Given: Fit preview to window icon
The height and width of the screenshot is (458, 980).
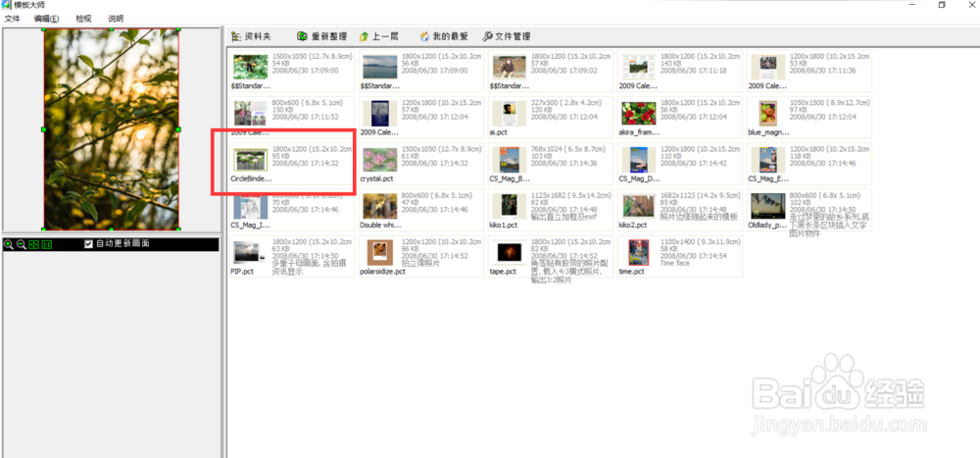Looking at the screenshot, I should (33, 244).
